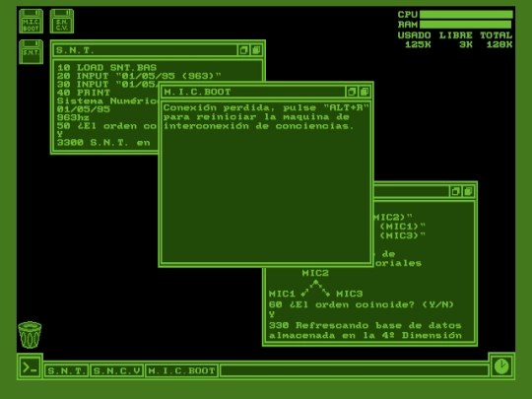Switch to S.N.C.V taskbar button
The image size is (532, 399).
pyautogui.click(x=116, y=370)
